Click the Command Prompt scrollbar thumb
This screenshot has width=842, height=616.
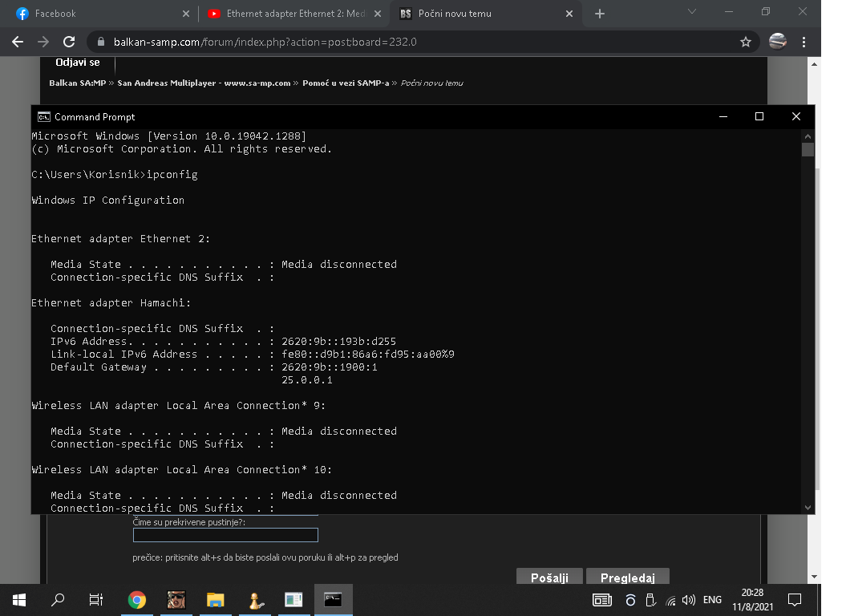808,149
